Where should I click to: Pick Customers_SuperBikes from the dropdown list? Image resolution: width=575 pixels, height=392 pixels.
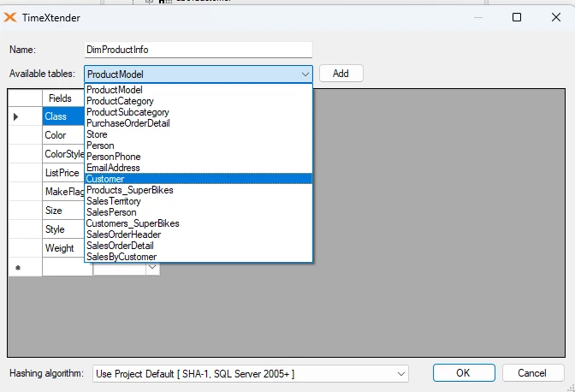point(198,223)
